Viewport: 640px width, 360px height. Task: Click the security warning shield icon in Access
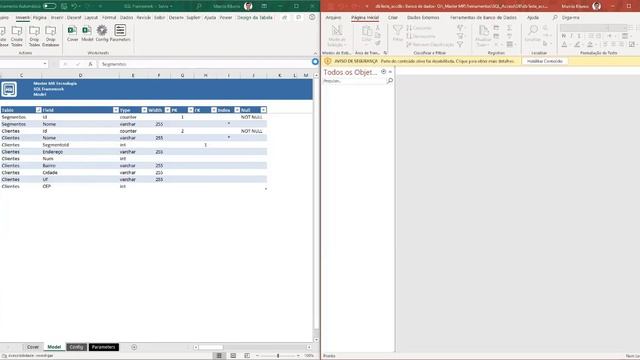327,61
